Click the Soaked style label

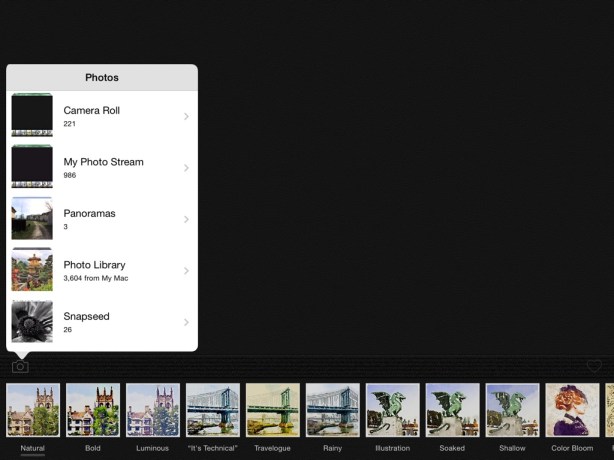[x=452, y=448]
